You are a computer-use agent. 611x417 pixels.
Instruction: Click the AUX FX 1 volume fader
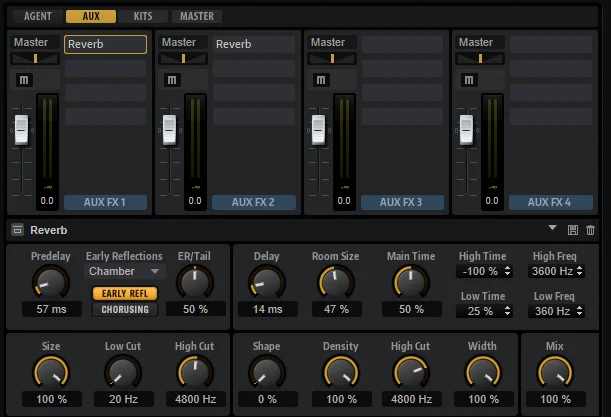coord(21,130)
